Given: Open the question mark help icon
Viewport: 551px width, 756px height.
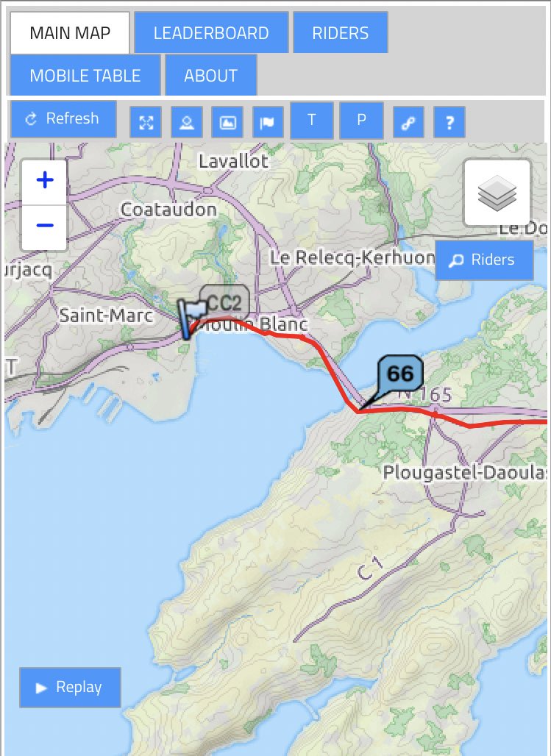Looking at the screenshot, I should (449, 123).
